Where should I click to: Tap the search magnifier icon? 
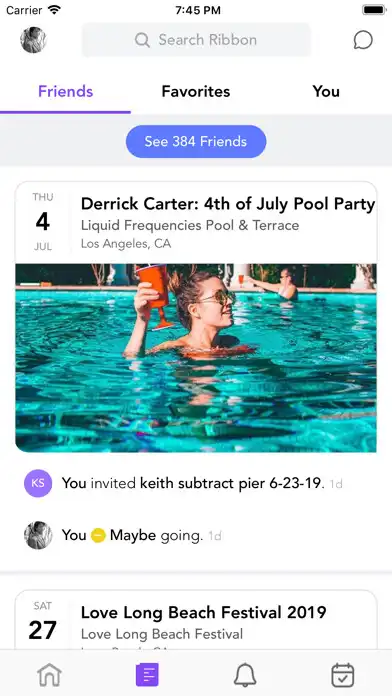[142, 40]
